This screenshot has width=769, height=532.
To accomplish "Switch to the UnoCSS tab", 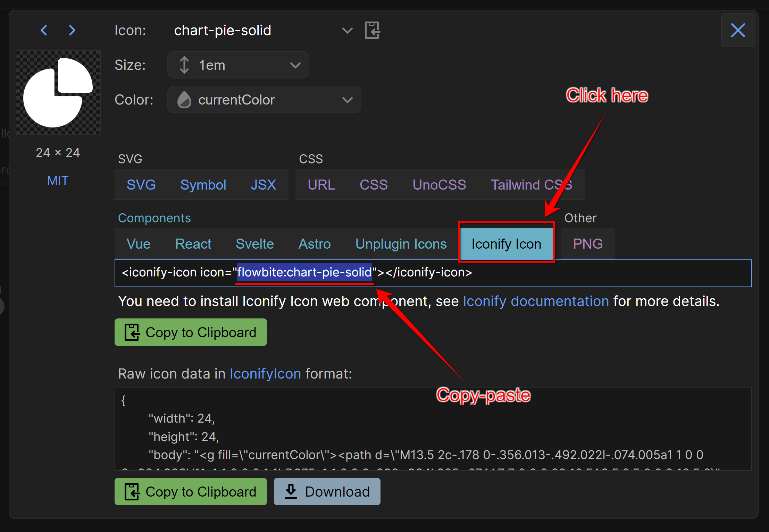I will 439,185.
